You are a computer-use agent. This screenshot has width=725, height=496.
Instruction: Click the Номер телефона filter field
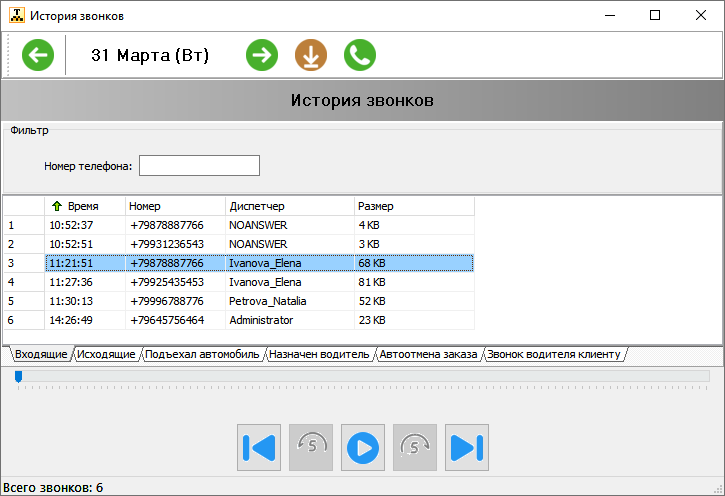pos(199,165)
